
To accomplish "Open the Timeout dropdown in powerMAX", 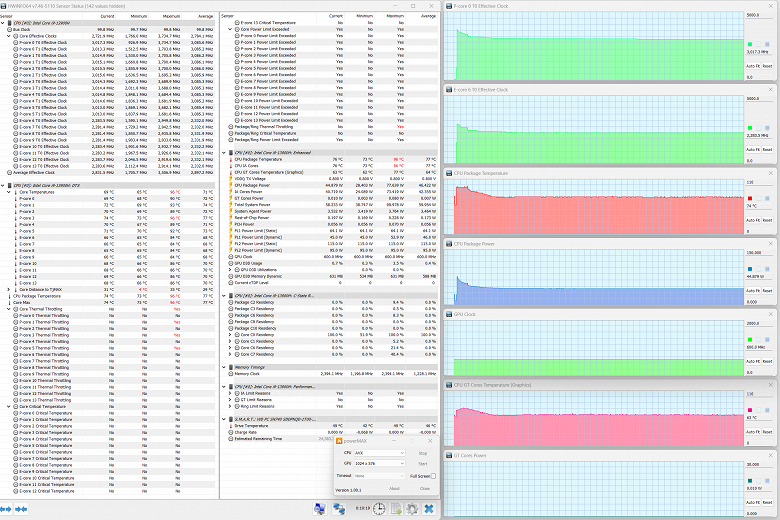I will pyautogui.click(x=379, y=476).
